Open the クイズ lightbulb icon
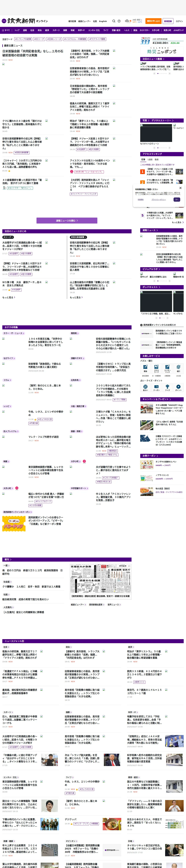Viewport: 186px width, 868px height. (167, 388)
